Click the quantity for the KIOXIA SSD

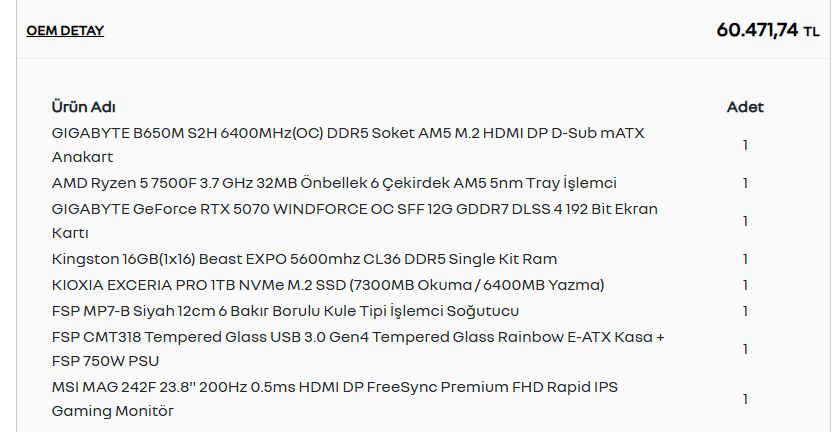(745, 286)
